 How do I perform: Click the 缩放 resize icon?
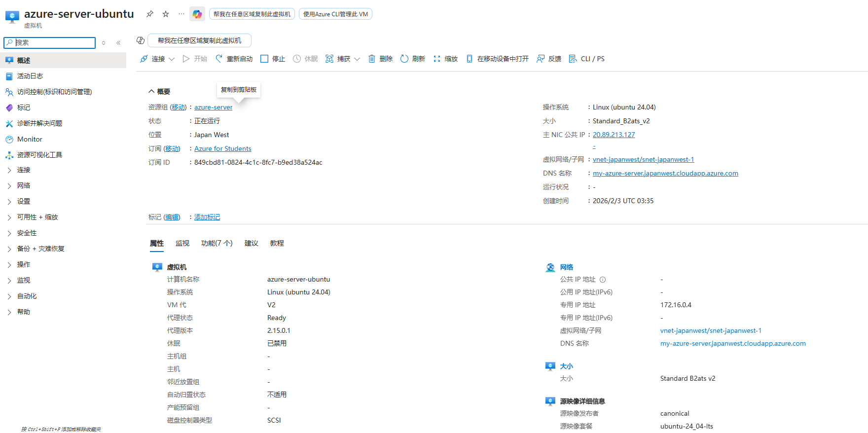coord(437,59)
